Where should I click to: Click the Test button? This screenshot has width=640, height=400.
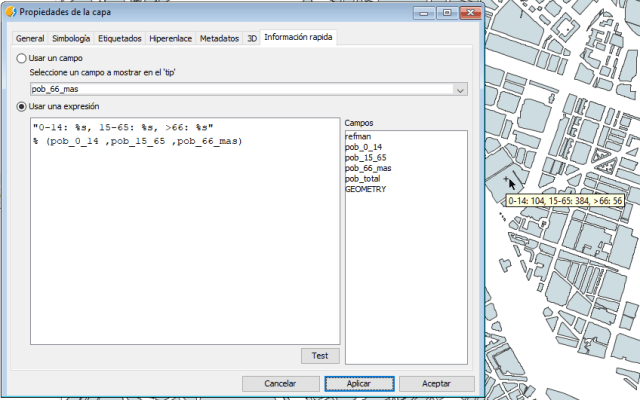(320, 356)
